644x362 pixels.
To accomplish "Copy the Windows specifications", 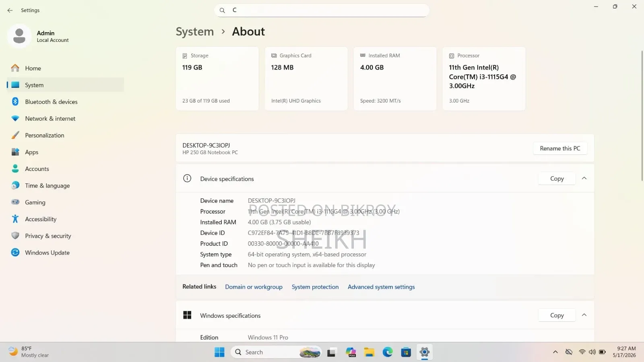I will coord(557,315).
